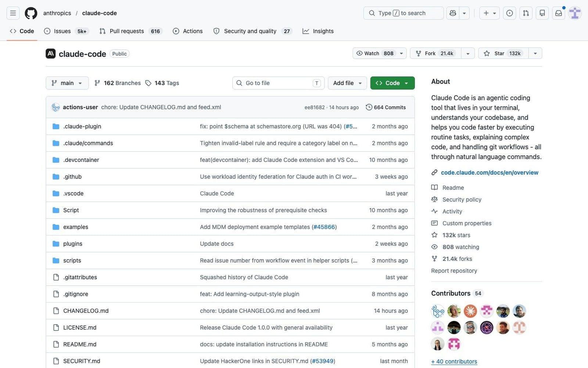588x368 pixels.
Task: Open the notifications inbox icon
Action: tap(559, 13)
